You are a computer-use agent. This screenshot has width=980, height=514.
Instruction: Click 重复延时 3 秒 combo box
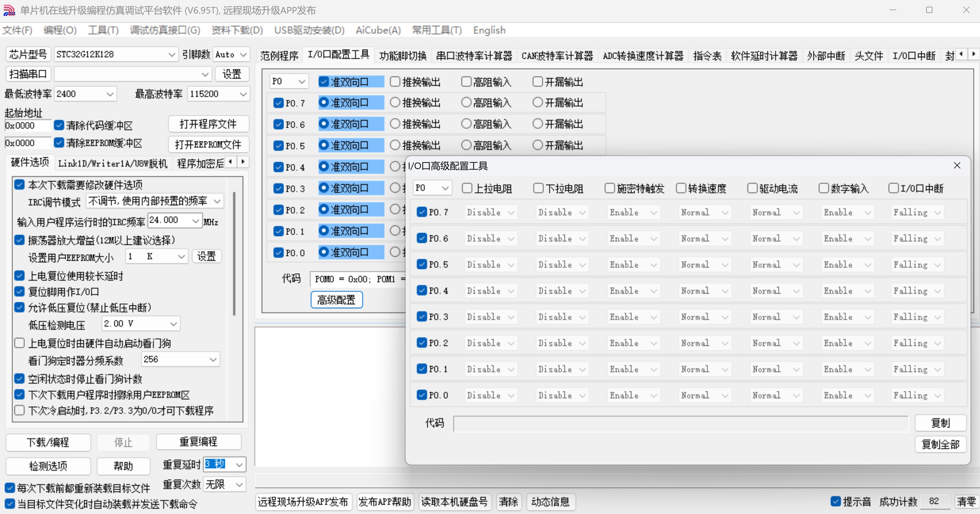click(224, 464)
